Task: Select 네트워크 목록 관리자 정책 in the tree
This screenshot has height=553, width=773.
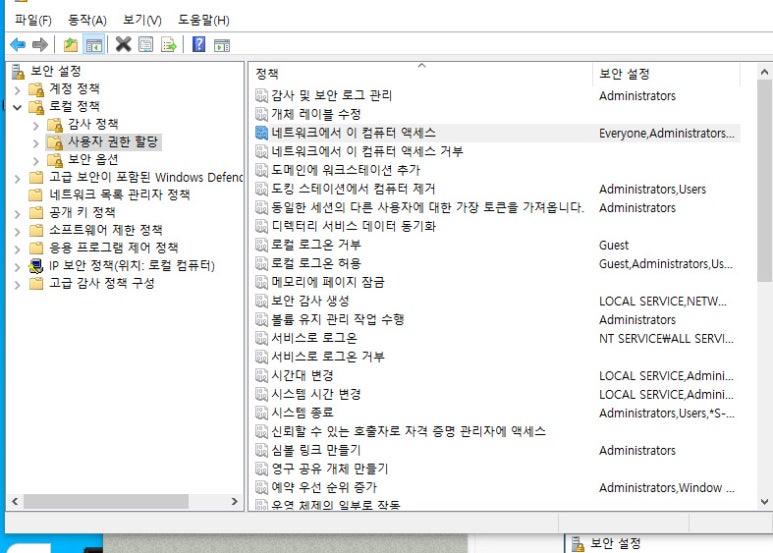Action: (119, 195)
